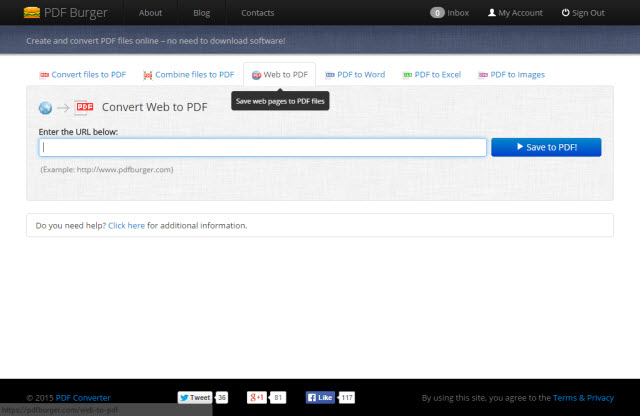Click the red PDF icon in the heading
Screen dimensions: 640x416
(84, 107)
